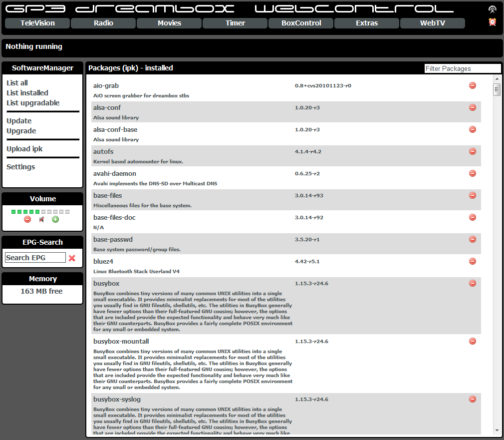Select List installed in SoftwareManager
The height and width of the screenshot is (440, 504).
click(27, 93)
